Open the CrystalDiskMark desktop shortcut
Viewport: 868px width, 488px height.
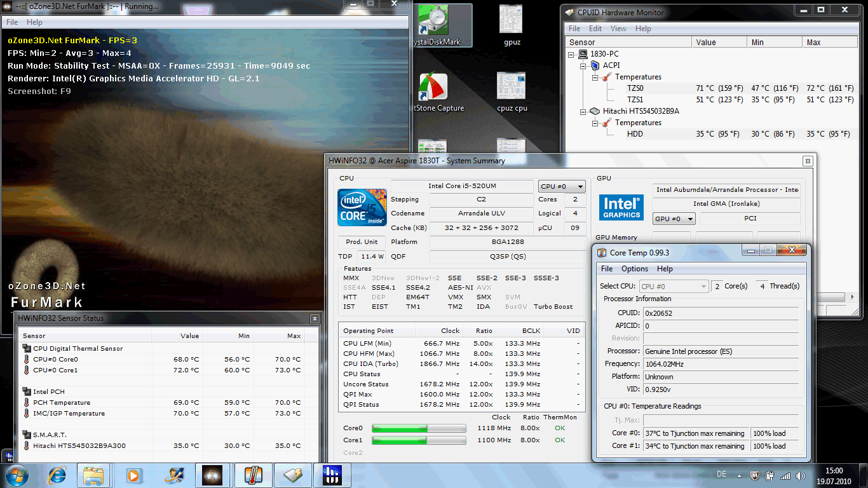point(442,26)
